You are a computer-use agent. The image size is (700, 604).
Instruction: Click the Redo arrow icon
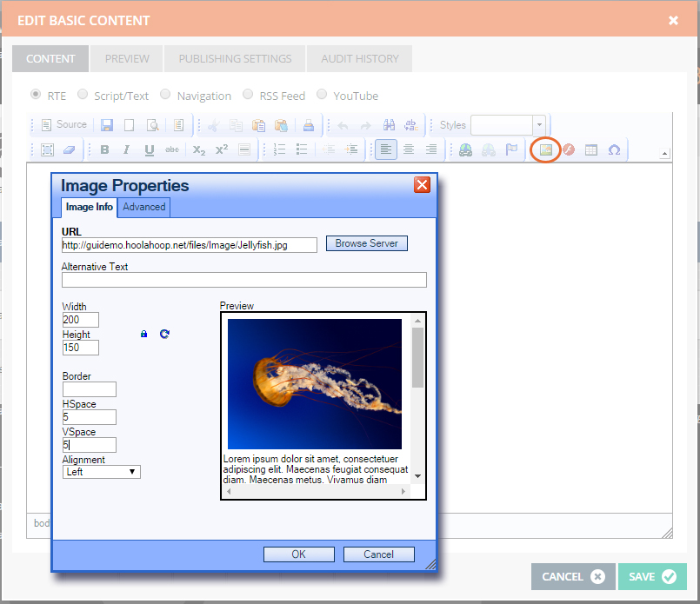pos(365,125)
